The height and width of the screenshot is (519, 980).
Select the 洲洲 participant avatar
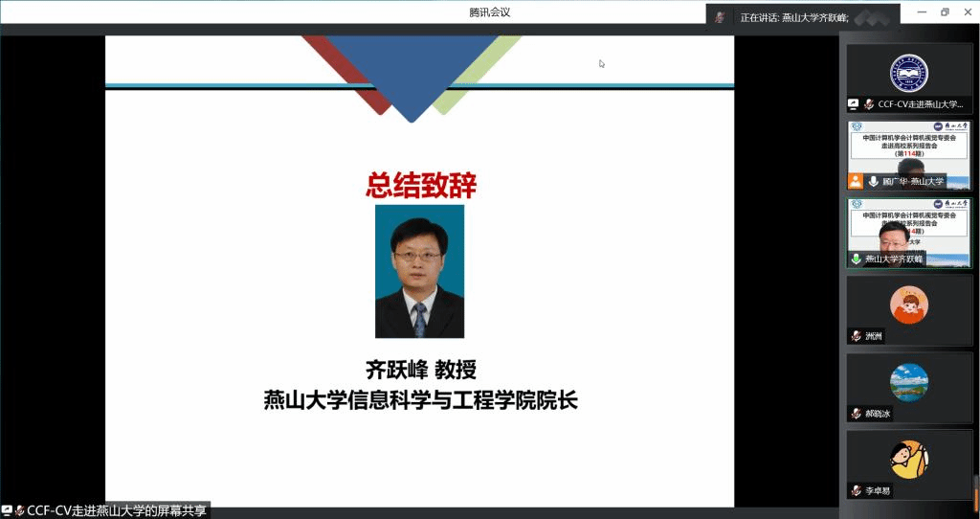(x=908, y=305)
